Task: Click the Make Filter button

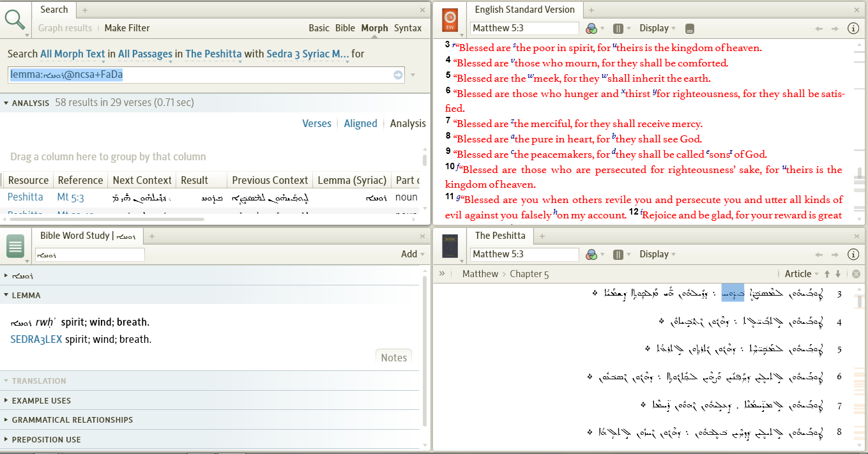Action: 127,28
